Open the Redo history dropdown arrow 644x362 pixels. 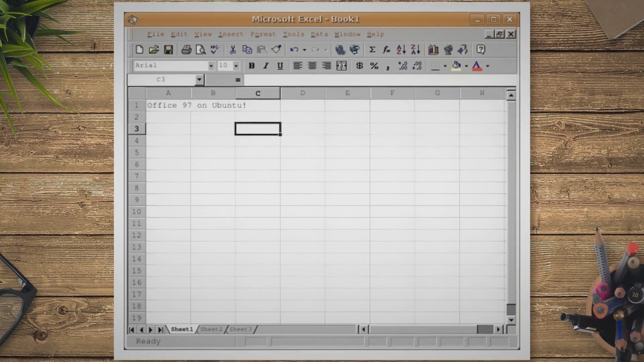click(x=326, y=50)
